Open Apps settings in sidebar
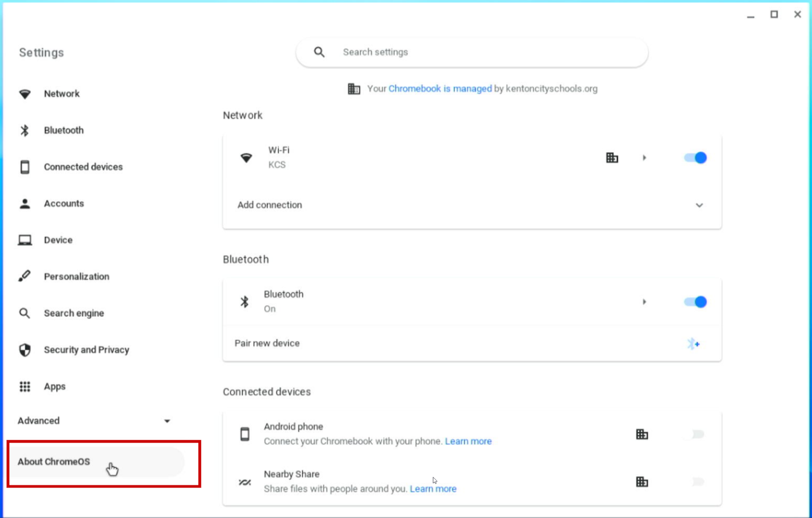 pyautogui.click(x=55, y=386)
